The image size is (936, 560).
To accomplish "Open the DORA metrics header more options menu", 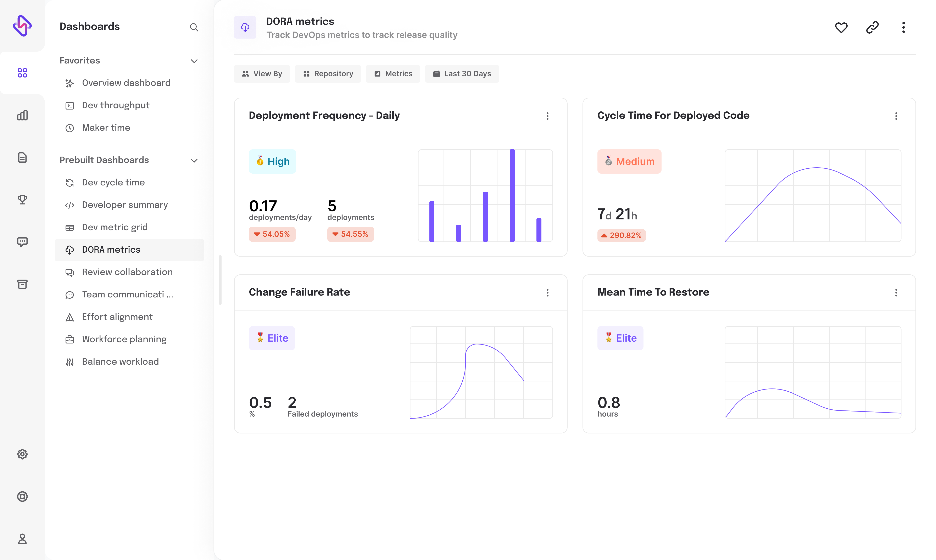I will point(904,27).
